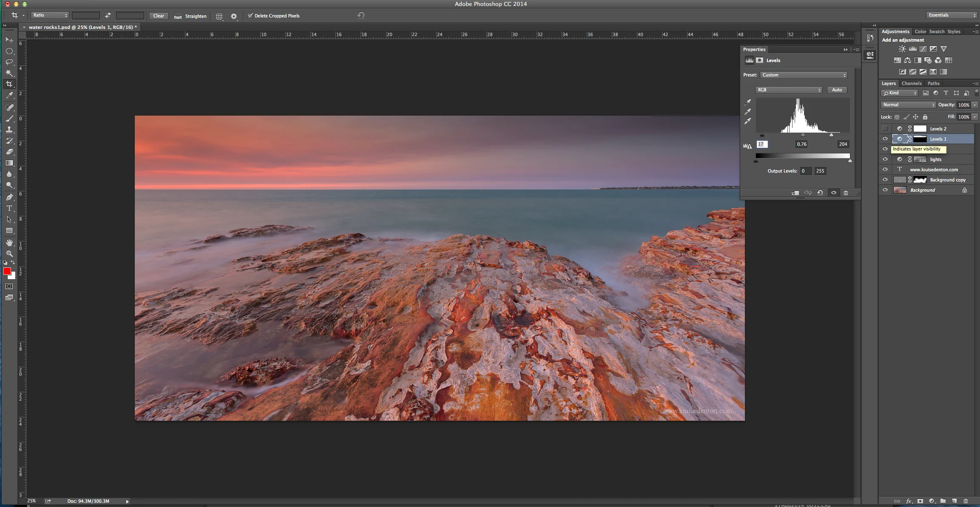
Task: Click the Clear button in the options bar
Action: (x=159, y=16)
